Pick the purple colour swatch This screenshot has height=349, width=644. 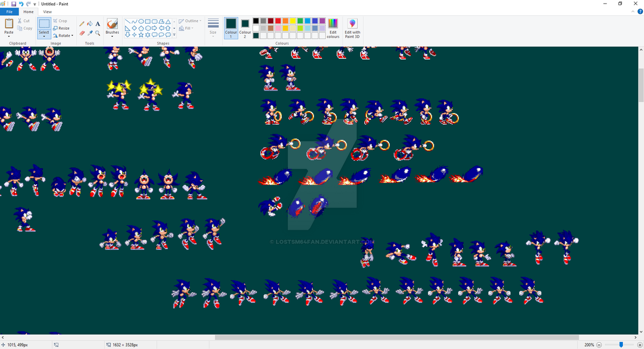(322, 21)
